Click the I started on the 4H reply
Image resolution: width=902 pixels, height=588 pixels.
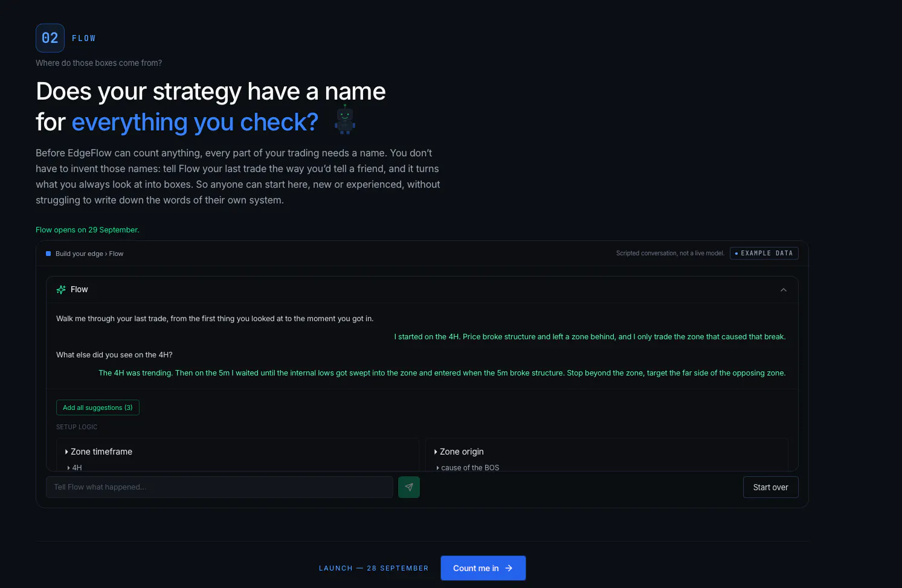coord(590,337)
